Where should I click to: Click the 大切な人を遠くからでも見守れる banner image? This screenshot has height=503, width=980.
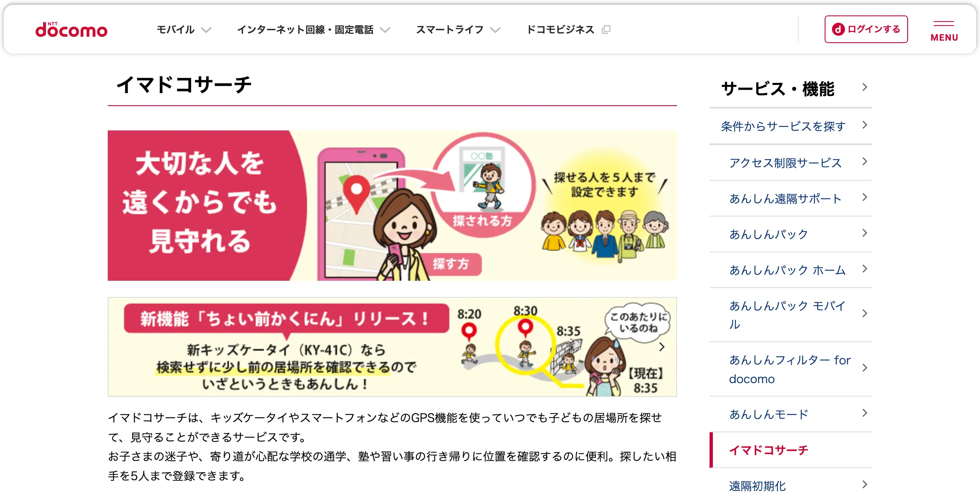click(x=392, y=206)
